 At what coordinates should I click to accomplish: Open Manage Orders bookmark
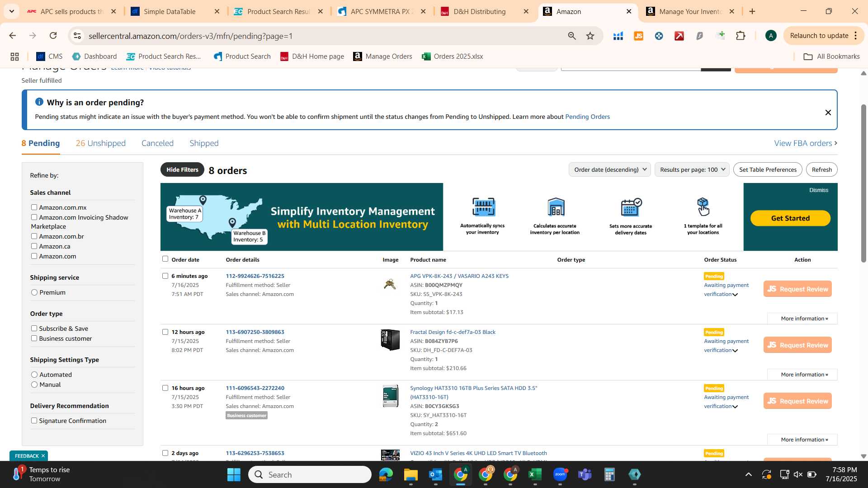coord(383,56)
